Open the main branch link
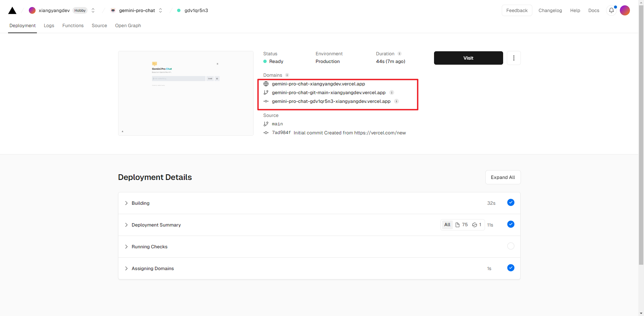Viewport: 644px width, 316px height. pyautogui.click(x=277, y=124)
